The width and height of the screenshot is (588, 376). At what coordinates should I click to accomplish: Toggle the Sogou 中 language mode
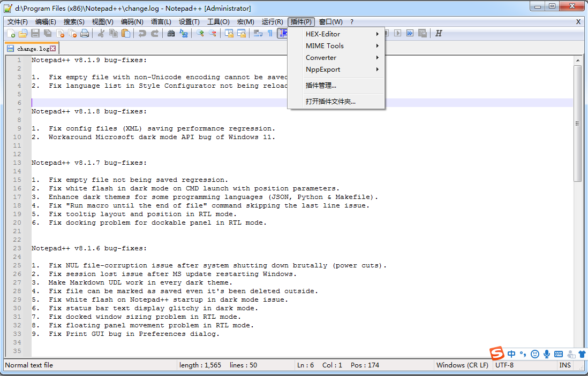(x=511, y=354)
